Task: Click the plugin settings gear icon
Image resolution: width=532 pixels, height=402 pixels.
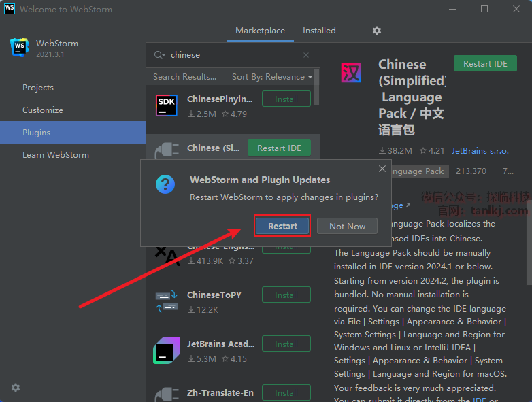Action: 377,31
